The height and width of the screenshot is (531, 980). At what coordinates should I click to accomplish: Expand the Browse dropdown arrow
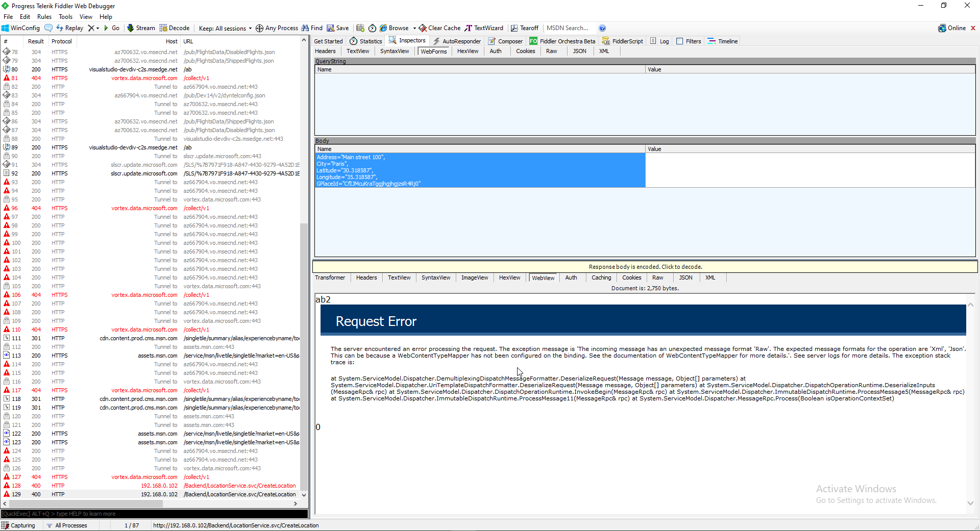[414, 29]
